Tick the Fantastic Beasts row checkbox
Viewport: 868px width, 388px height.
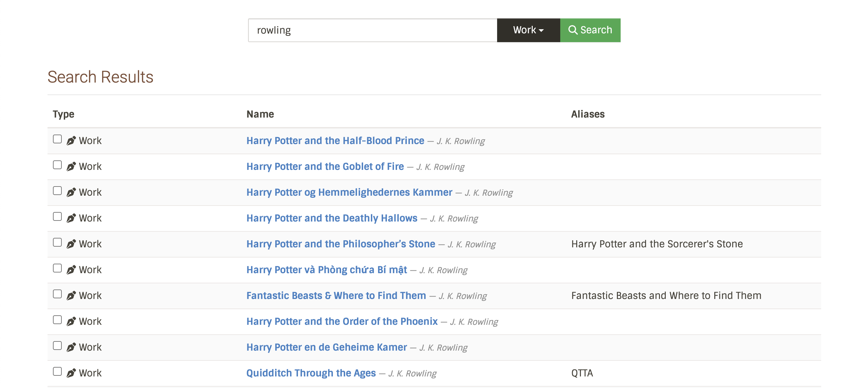tap(57, 294)
